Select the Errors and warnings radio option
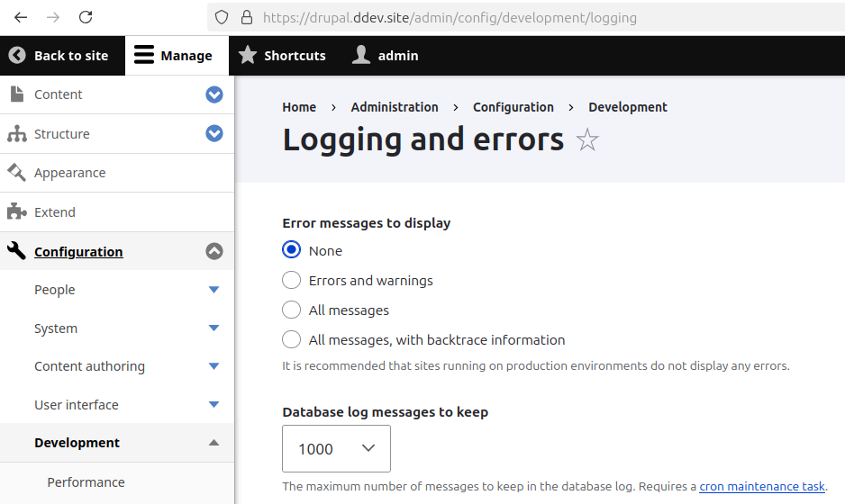 [x=291, y=281]
